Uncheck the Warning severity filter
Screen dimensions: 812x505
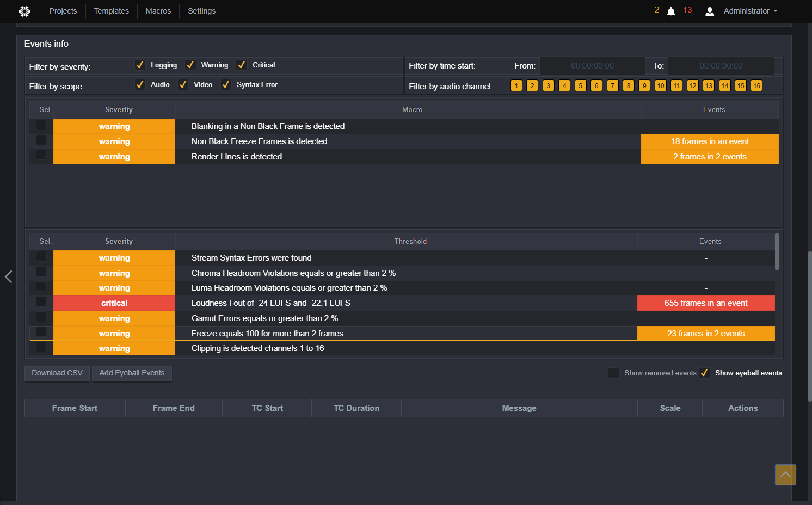190,65
